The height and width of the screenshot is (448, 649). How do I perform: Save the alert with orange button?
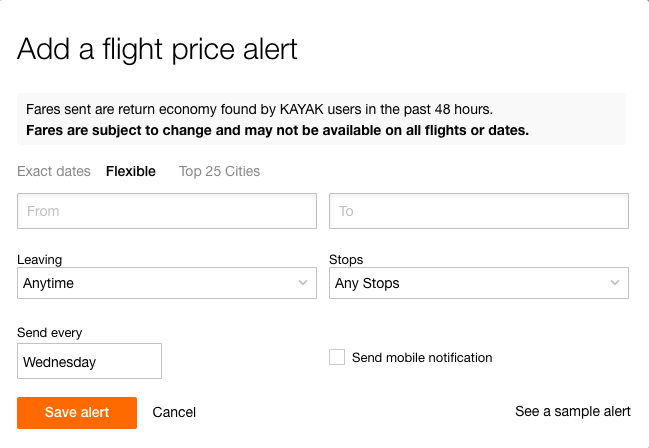[77, 413]
